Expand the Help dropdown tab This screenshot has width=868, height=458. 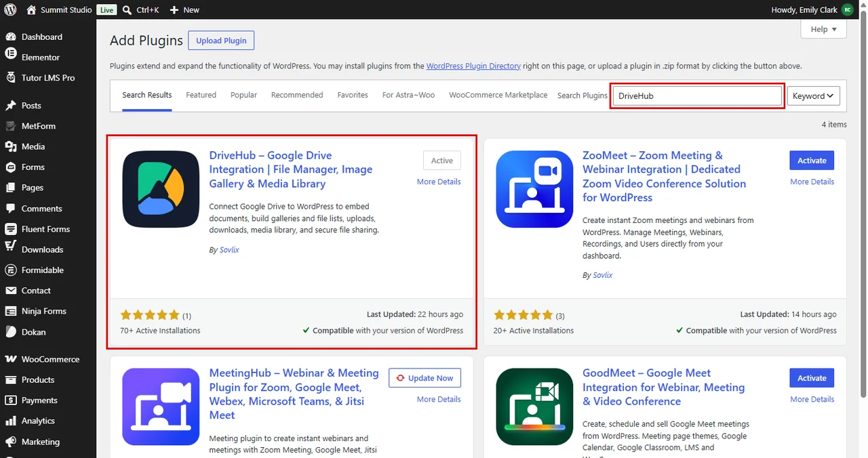coord(823,29)
